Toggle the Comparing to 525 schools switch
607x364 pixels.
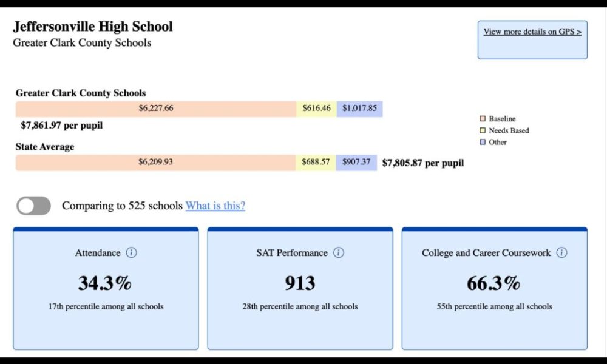33,206
